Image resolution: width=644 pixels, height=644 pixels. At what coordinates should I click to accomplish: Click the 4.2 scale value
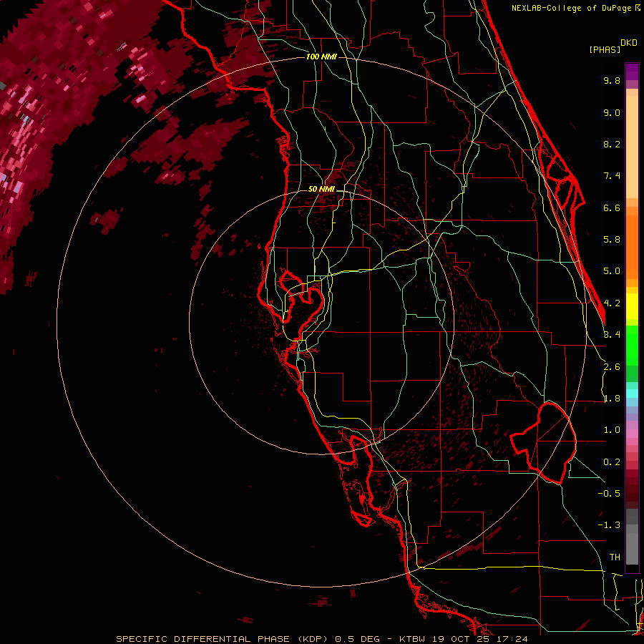point(612,303)
